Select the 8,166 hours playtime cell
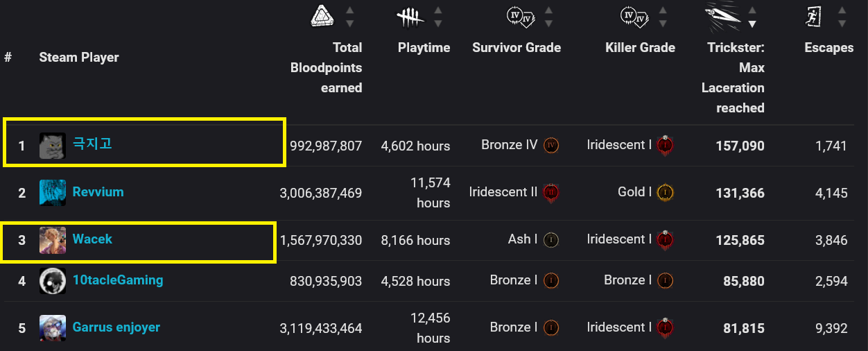The width and height of the screenshot is (868, 351). click(x=415, y=240)
